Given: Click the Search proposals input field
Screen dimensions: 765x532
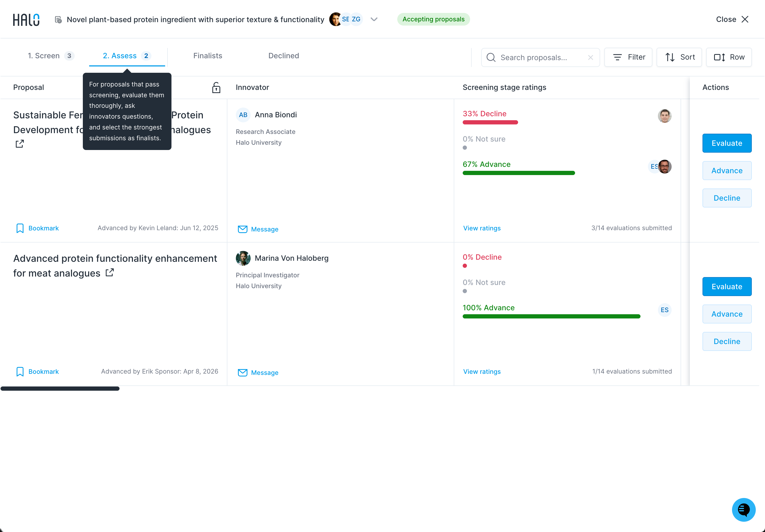Looking at the screenshot, I should (x=540, y=57).
